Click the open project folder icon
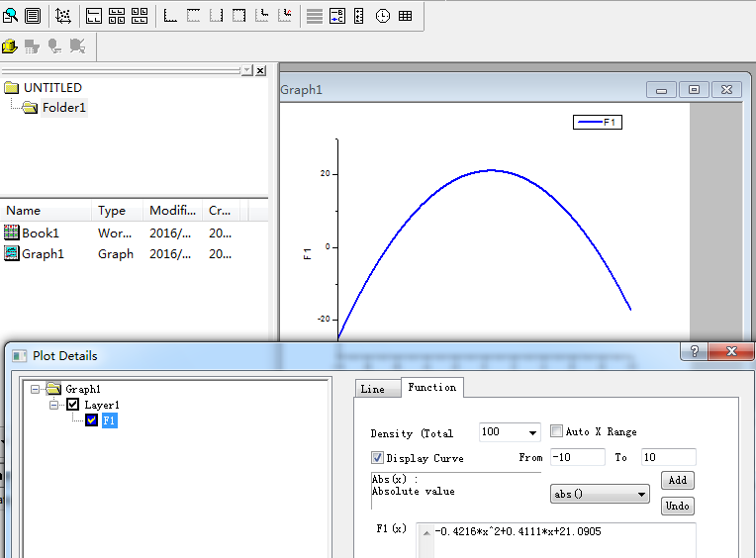This screenshot has width=756, height=558. click(x=10, y=46)
